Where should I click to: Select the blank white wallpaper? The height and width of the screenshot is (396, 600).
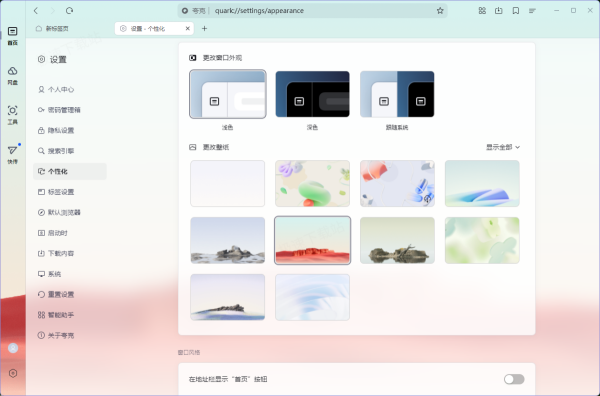click(228, 184)
